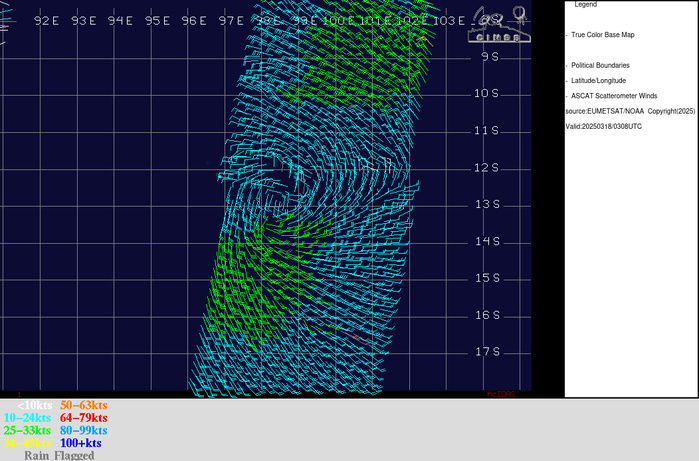This screenshot has width=699, height=461.
Task: Click the 'source:EUMETSAT/NOAA Copyright(2025)' line
Action: point(630,111)
